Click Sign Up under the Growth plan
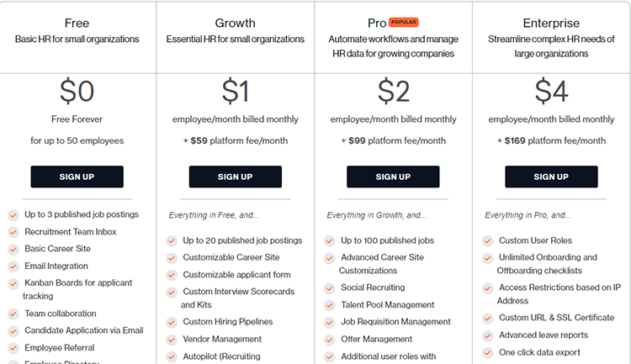This screenshot has height=364, width=631. 235,177
